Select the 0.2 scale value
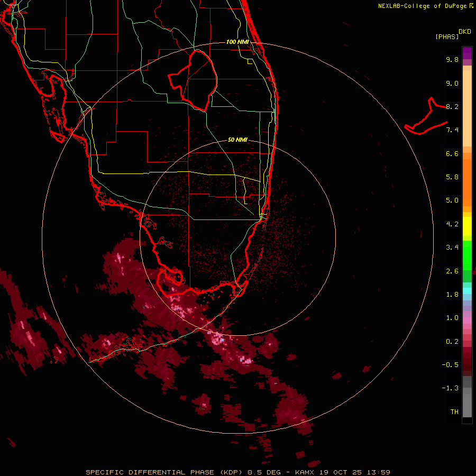476x476 pixels. point(452,342)
